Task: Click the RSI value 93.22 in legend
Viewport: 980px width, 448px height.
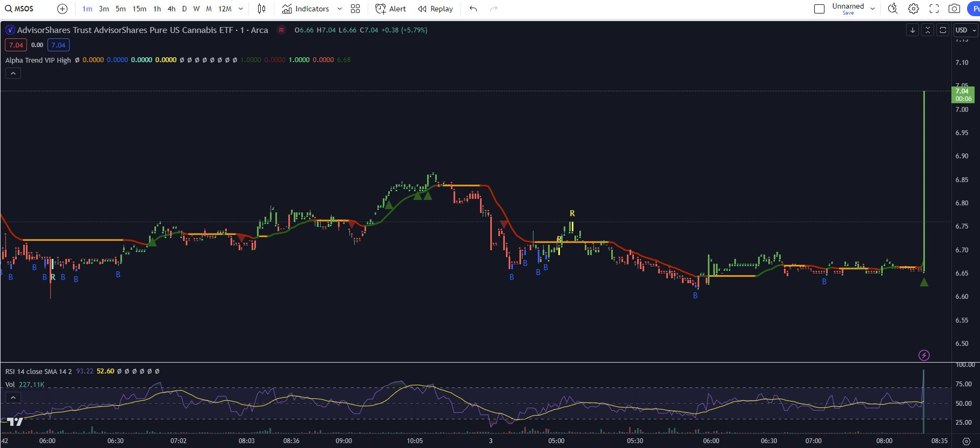Action: (85, 371)
